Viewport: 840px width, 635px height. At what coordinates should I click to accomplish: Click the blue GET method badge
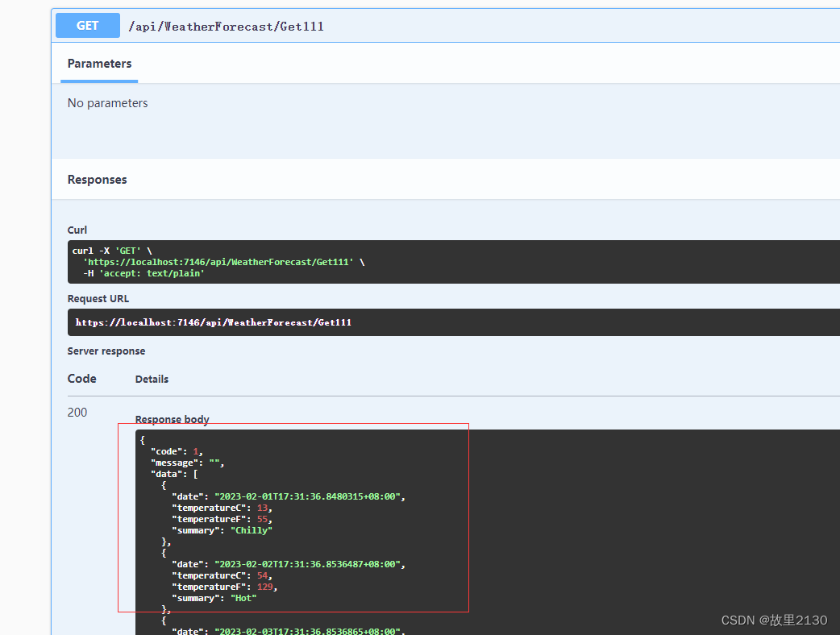pos(87,25)
